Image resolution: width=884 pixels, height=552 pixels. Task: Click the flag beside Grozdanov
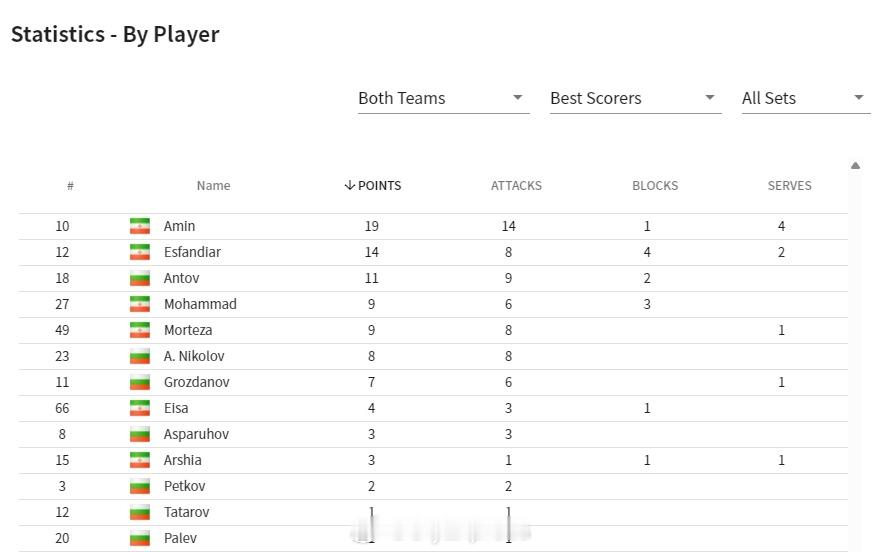pyautogui.click(x=140, y=382)
